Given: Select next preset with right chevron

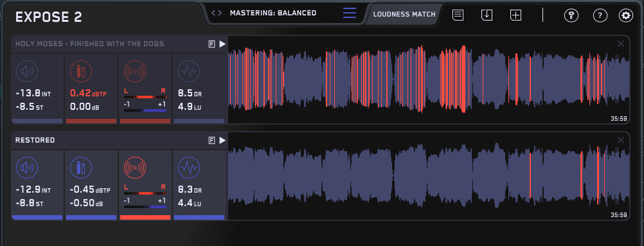Looking at the screenshot, I should point(220,13).
